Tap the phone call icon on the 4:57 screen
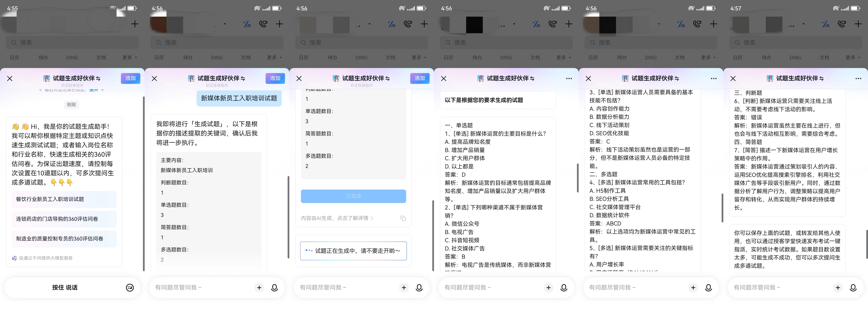The height and width of the screenshot is (312, 868). (842, 24)
